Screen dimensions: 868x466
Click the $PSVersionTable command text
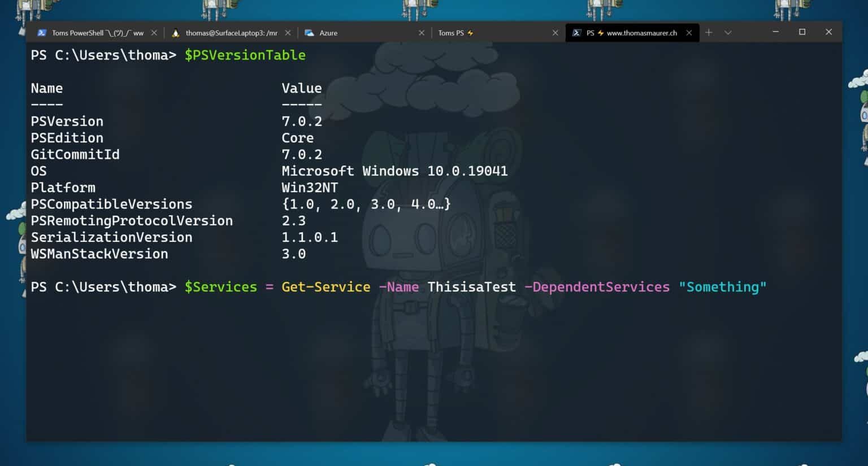(x=245, y=55)
